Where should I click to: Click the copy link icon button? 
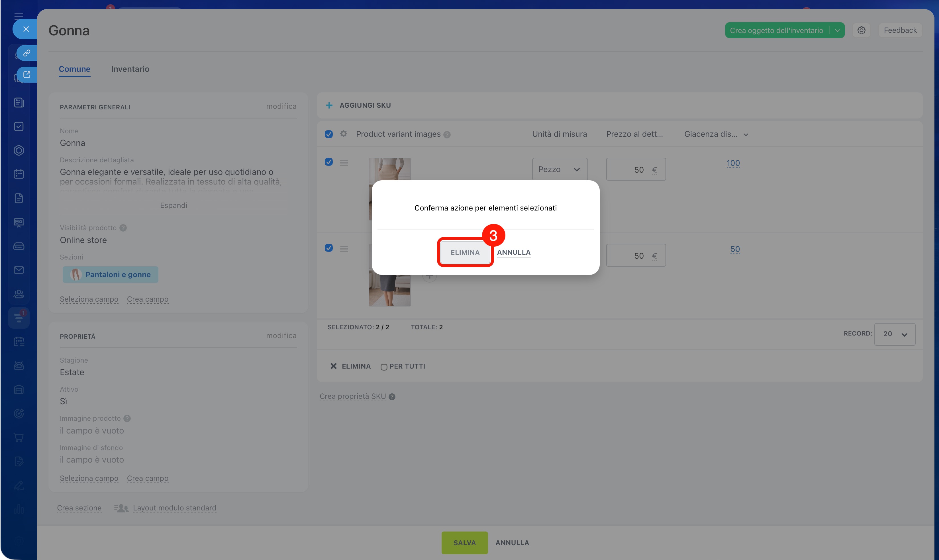coord(26,53)
